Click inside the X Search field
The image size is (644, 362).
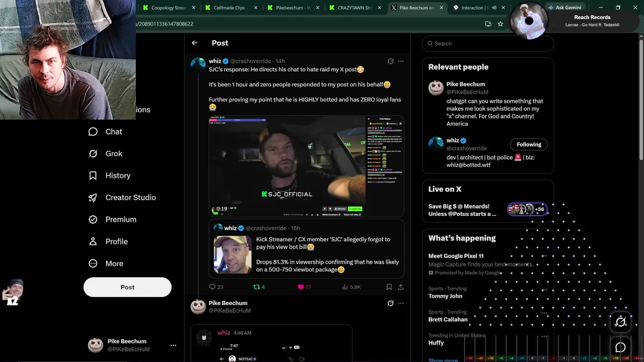(488, 44)
